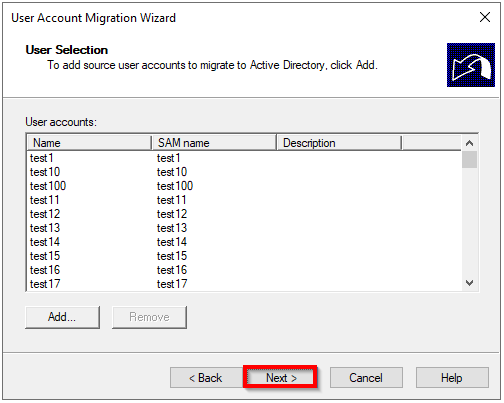504x403 pixels.
Task: Click test14 in the SAM name column
Action: [x=172, y=242]
